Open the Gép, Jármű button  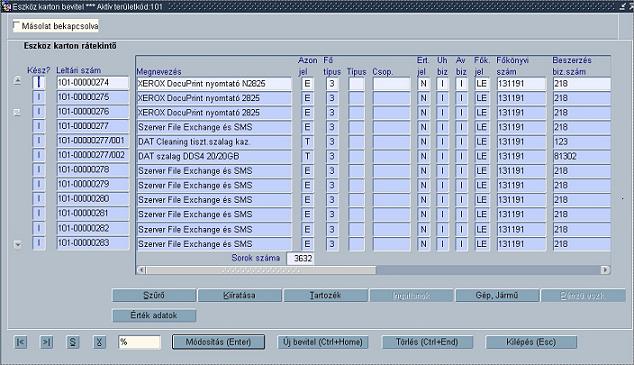click(x=497, y=295)
